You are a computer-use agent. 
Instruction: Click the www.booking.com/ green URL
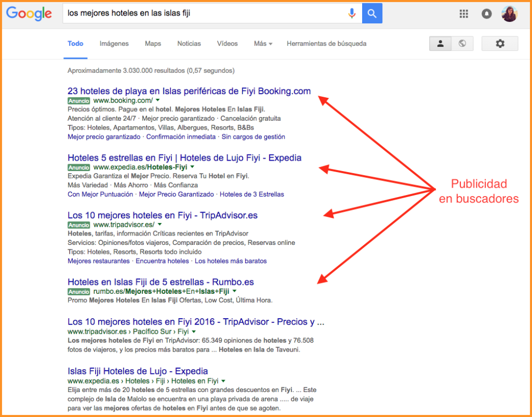[123, 100]
